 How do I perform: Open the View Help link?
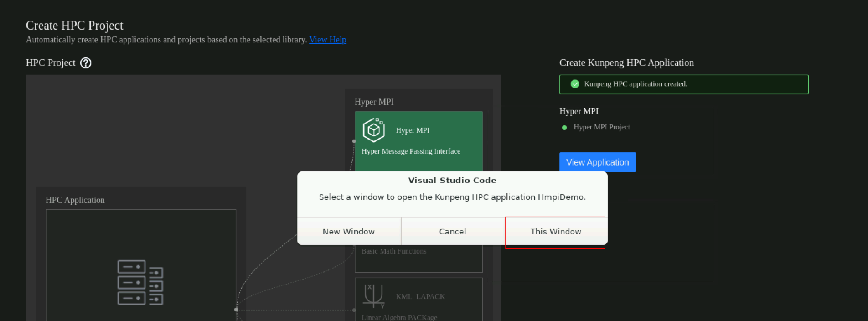(327, 40)
